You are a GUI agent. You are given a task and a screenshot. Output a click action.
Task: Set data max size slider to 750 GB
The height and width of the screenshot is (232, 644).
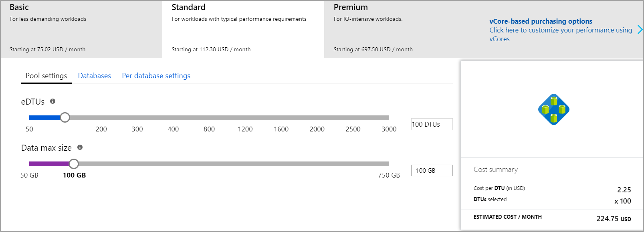(x=388, y=164)
